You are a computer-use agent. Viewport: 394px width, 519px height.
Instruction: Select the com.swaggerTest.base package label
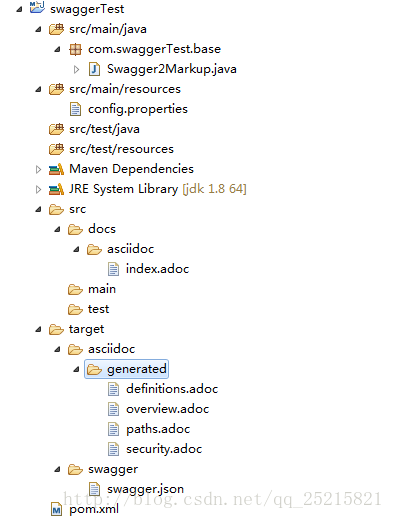[x=154, y=49]
